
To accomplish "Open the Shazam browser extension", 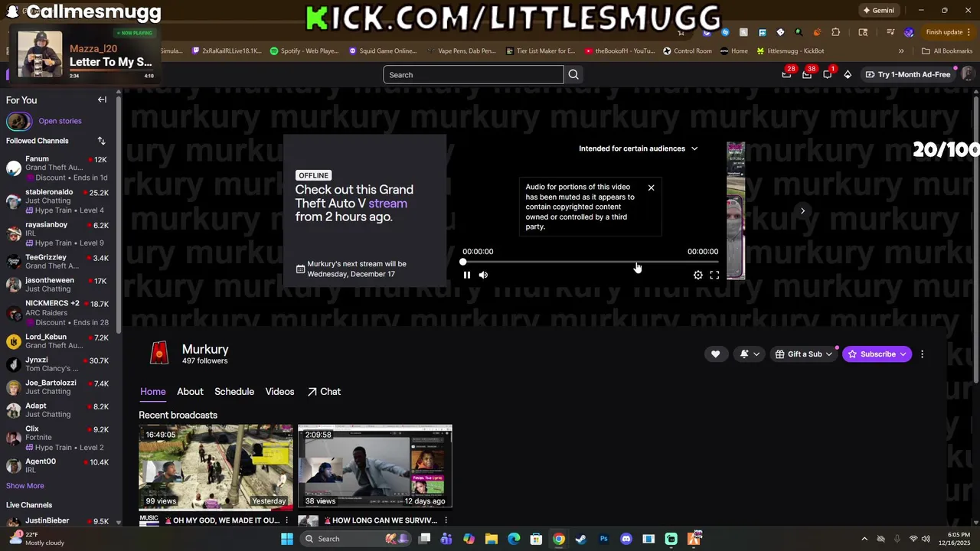I will coord(724,32).
